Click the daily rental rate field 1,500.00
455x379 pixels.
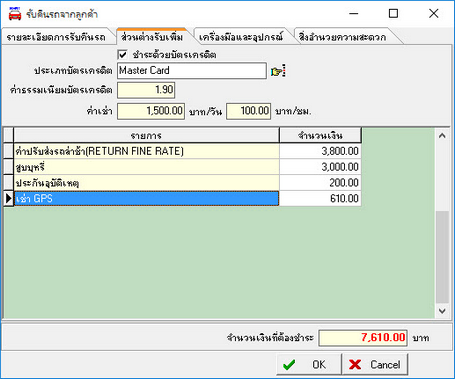coord(151,111)
